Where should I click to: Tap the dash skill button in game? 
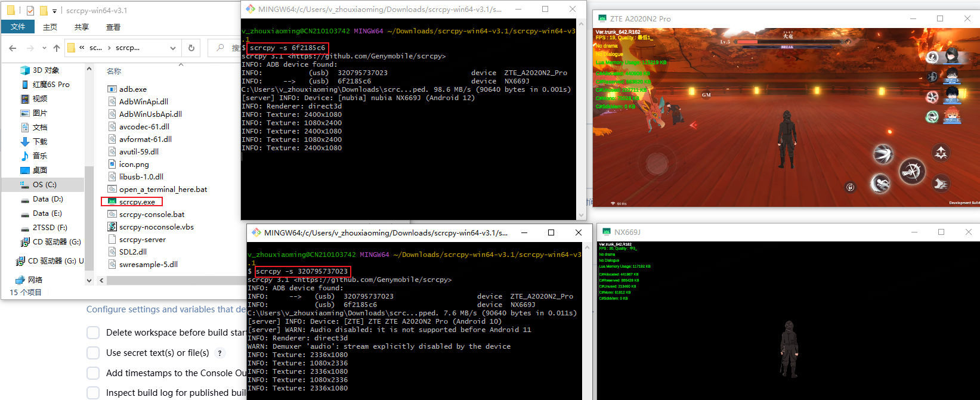[941, 184]
